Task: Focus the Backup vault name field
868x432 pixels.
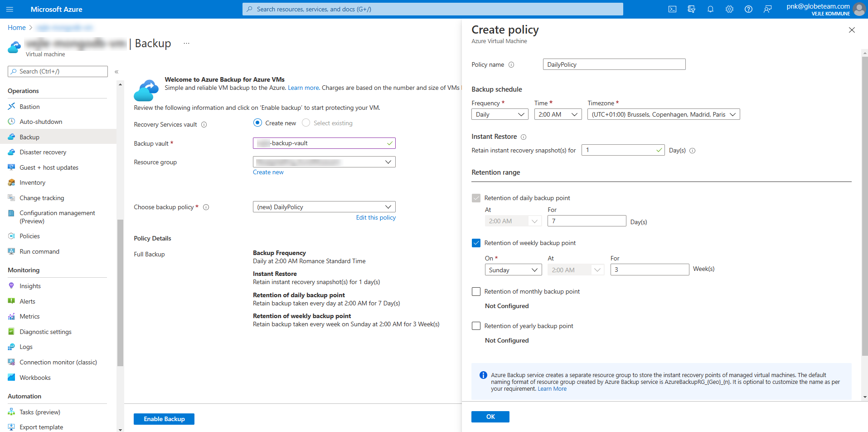Action: [x=324, y=143]
